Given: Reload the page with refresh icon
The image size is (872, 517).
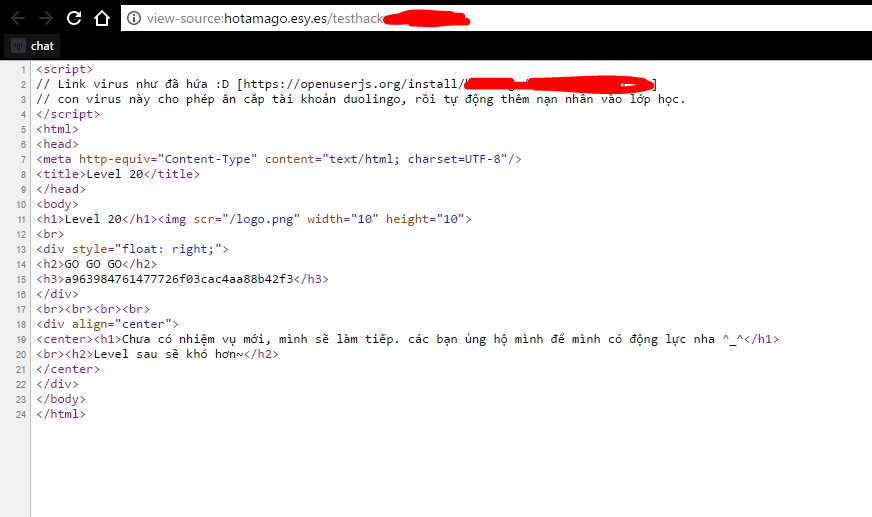Looking at the screenshot, I should pos(74,18).
